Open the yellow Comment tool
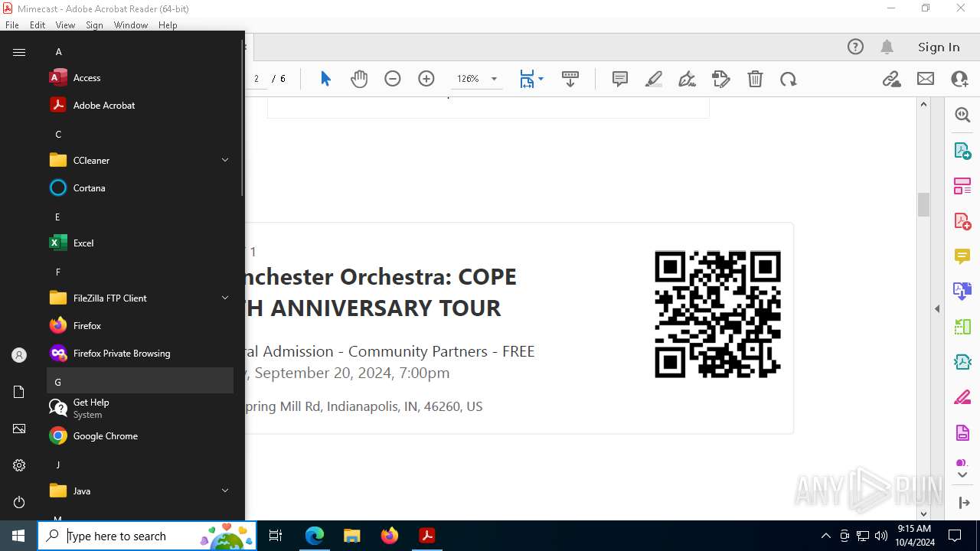This screenshot has width=980, height=551. [962, 256]
